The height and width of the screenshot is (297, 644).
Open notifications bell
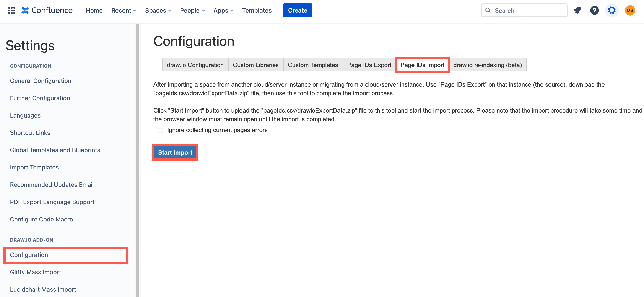(577, 10)
